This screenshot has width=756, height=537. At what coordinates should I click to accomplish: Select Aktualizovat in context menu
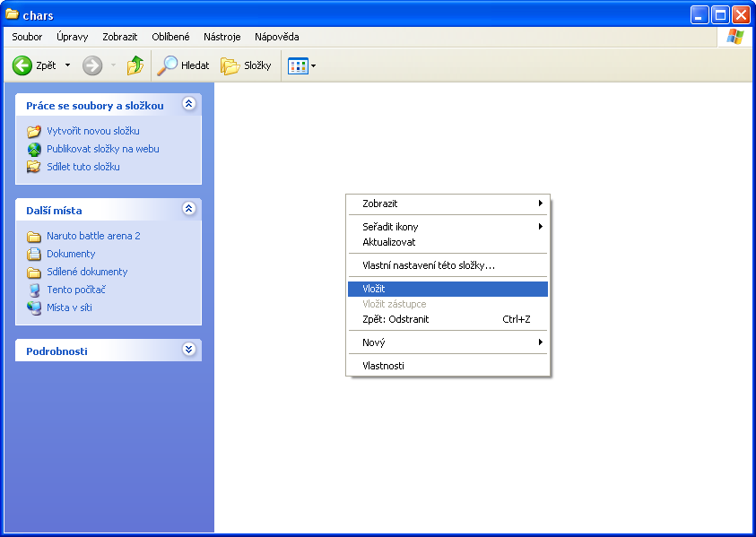[448, 242]
